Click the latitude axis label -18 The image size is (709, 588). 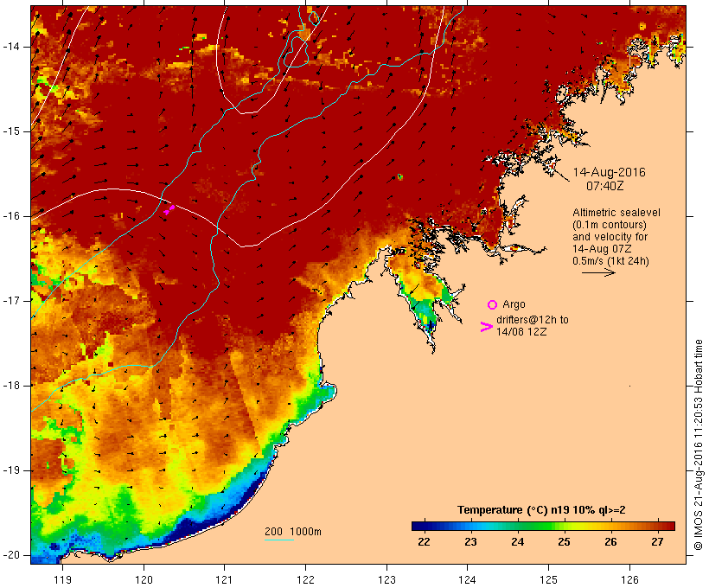[11, 386]
